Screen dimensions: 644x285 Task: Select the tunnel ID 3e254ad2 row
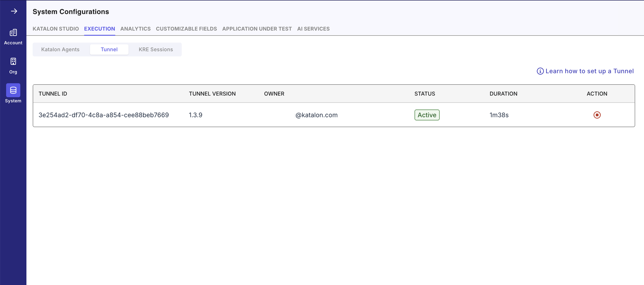(x=103, y=115)
